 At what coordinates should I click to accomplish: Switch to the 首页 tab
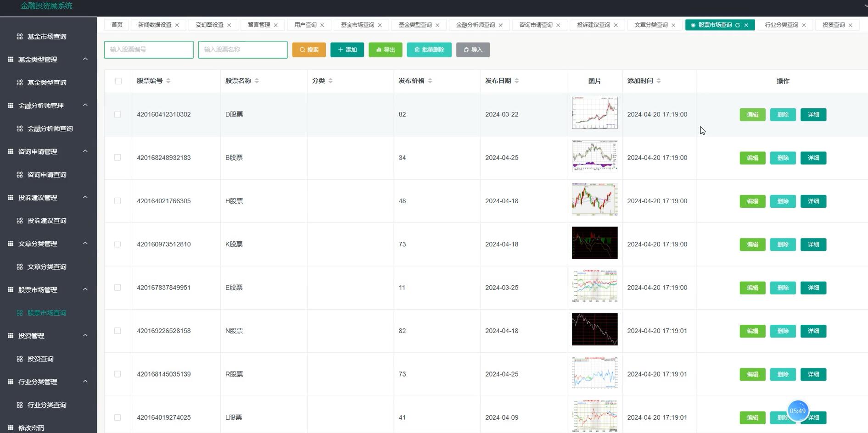(x=116, y=25)
